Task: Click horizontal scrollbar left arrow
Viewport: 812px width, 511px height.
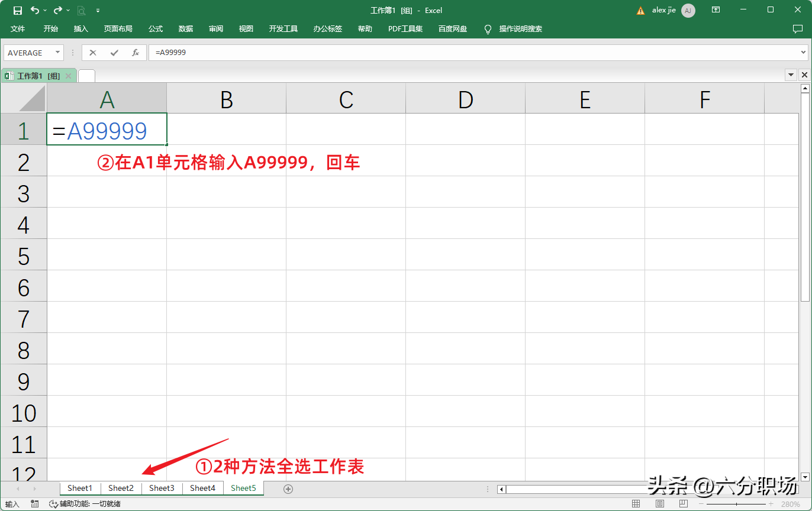Action: point(501,489)
